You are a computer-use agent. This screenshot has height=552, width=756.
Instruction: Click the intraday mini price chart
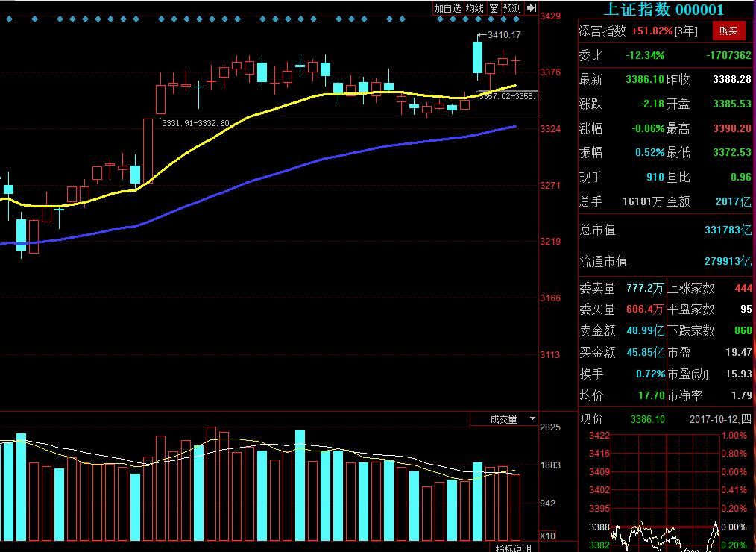coord(649,492)
